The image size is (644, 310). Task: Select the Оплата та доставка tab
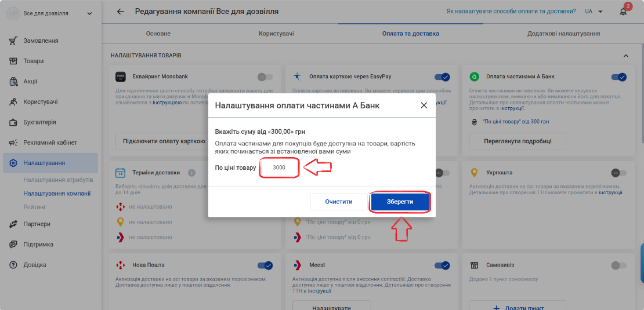click(411, 34)
